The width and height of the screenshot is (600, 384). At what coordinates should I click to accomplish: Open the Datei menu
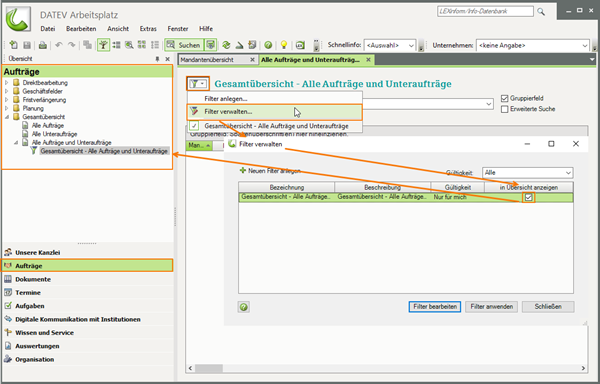click(48, 29)
